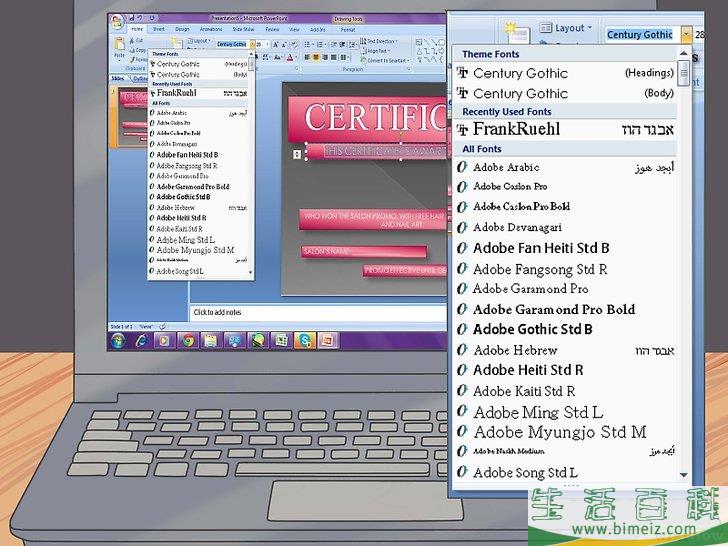Screen dimensions: 728x546
Task: Open Convert to SmartArt dropdown
Action: pos(385,60)
